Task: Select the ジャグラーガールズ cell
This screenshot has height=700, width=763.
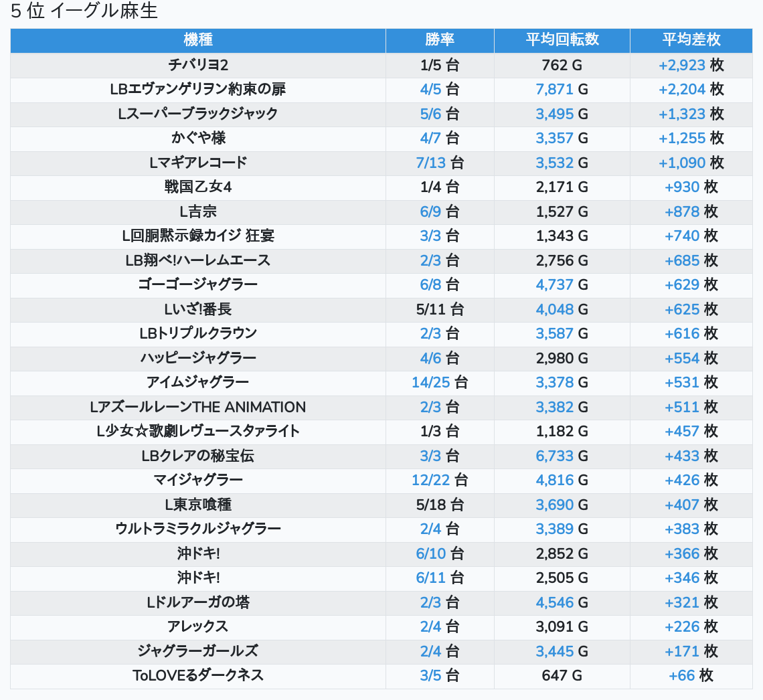Action: [198, 651]
